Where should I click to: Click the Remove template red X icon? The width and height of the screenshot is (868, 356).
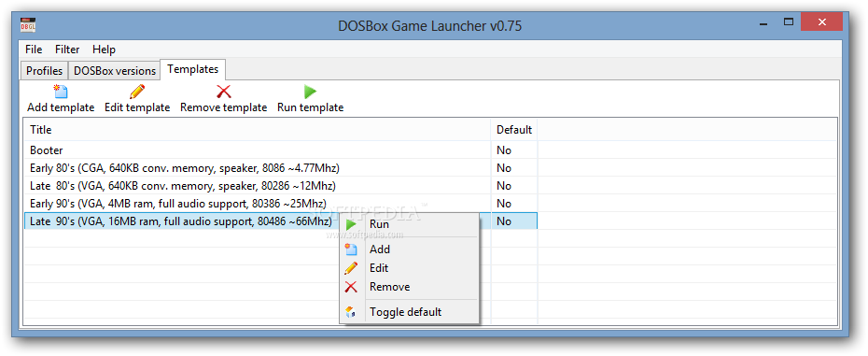pyautogui.click(x=224, y=92)
